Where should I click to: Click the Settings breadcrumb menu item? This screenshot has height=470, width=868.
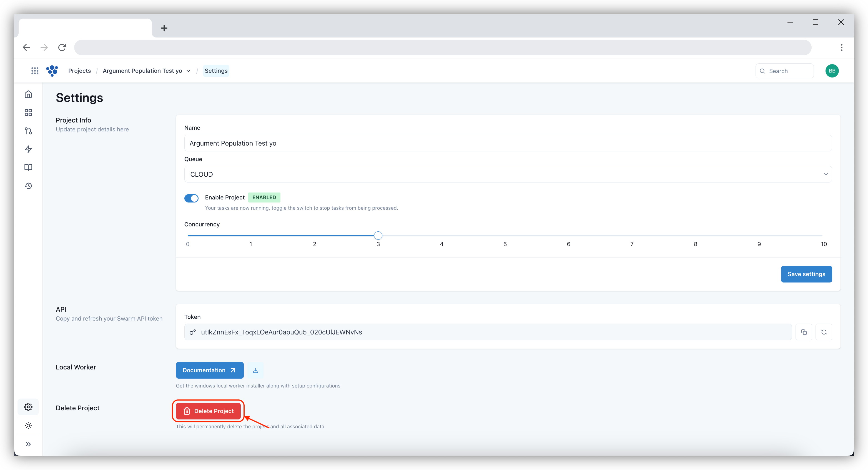click(x=216, y=71)
